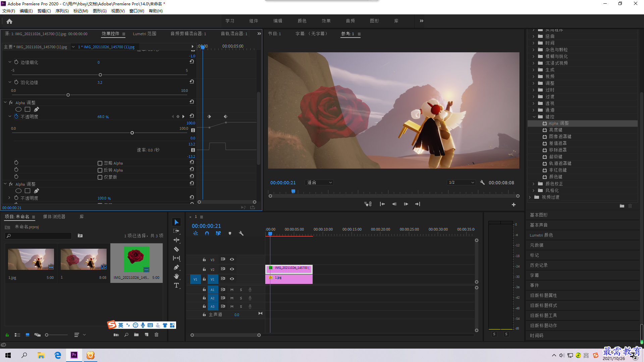
Task: Toggle lock on track V3
Action: point(204,259)
